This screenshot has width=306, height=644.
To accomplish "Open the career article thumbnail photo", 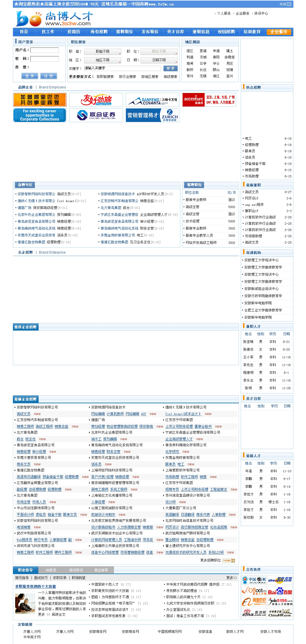I will tap(25, 603).
